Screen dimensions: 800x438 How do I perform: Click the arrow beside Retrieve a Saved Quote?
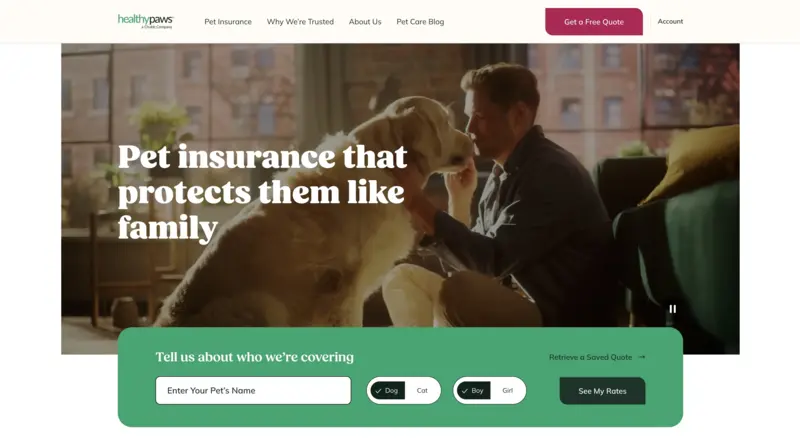[x=642, y=357]
